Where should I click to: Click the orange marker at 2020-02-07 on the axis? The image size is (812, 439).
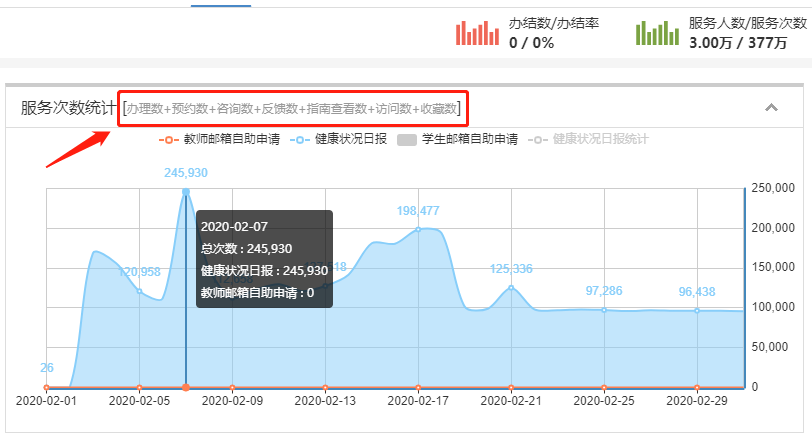pyautogui.click(x=186, y=387)
